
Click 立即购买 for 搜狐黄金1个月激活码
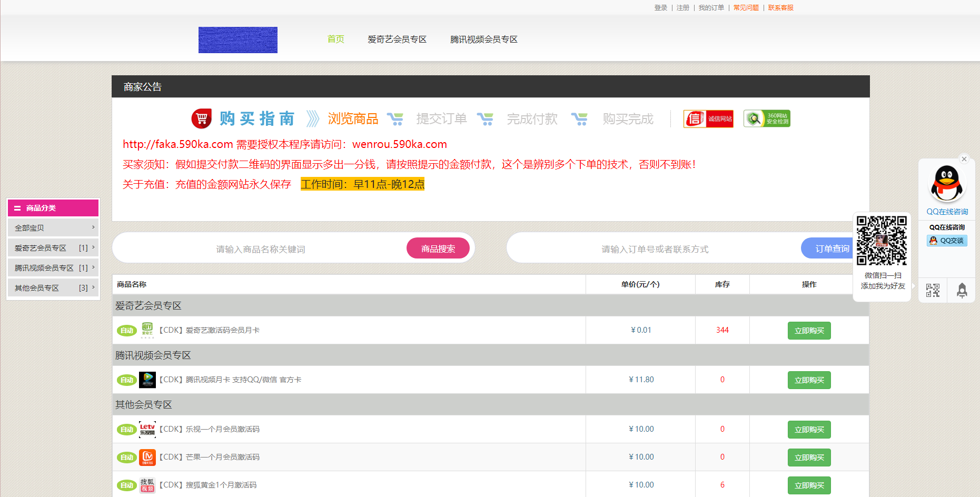[809, 485]
